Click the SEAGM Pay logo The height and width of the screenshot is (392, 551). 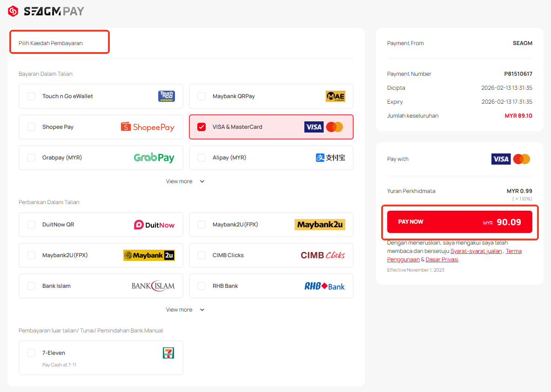click(46, 11)
